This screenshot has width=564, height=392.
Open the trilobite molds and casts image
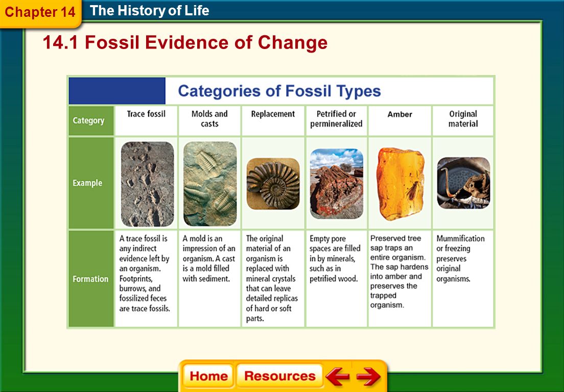(x=210, y=184)
